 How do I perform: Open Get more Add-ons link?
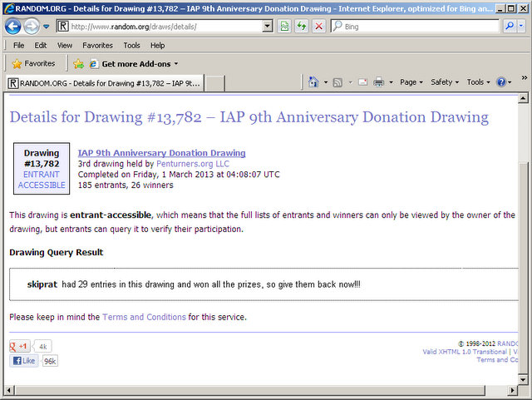tap(134, 64)
